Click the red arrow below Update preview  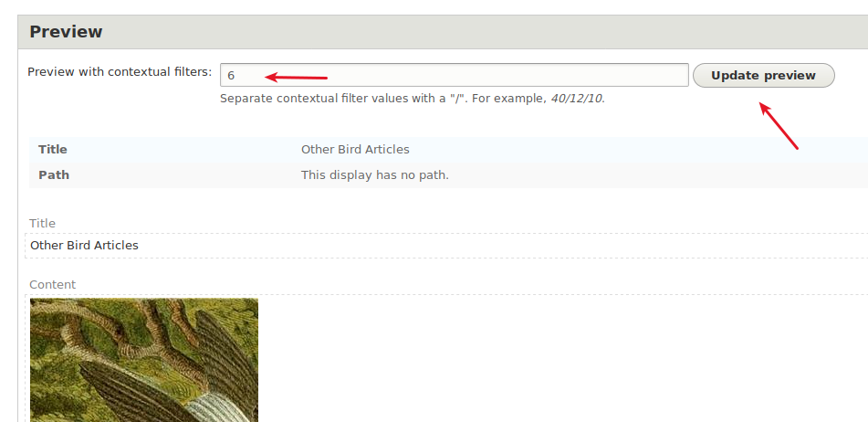click(779, 125)
